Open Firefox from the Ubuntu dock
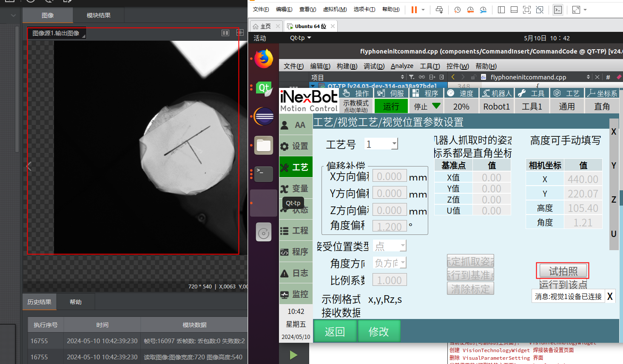 (264, 59)
